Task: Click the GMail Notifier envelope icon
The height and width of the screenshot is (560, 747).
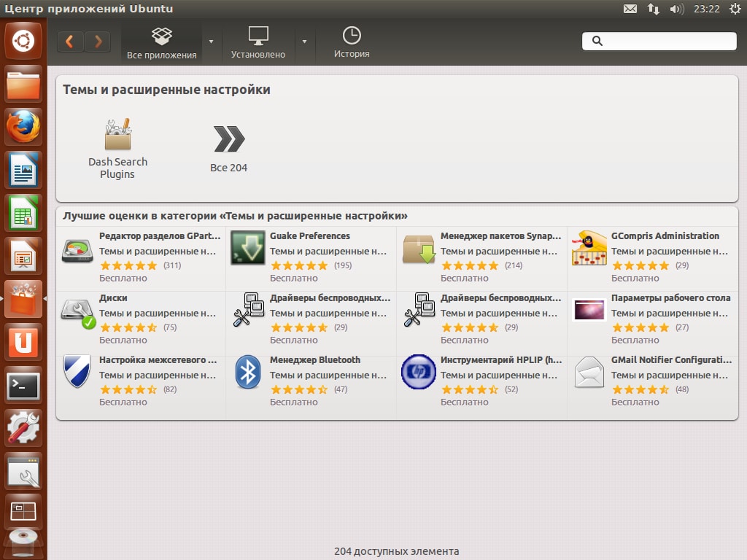Action: pyautogui.click(x=589, y=373)
